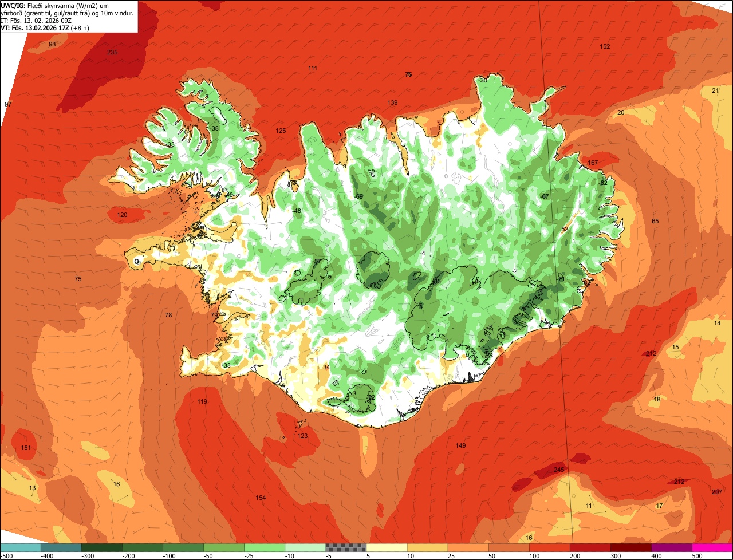
Task: Click the map value '149' off the south coast
Action: 460,446
